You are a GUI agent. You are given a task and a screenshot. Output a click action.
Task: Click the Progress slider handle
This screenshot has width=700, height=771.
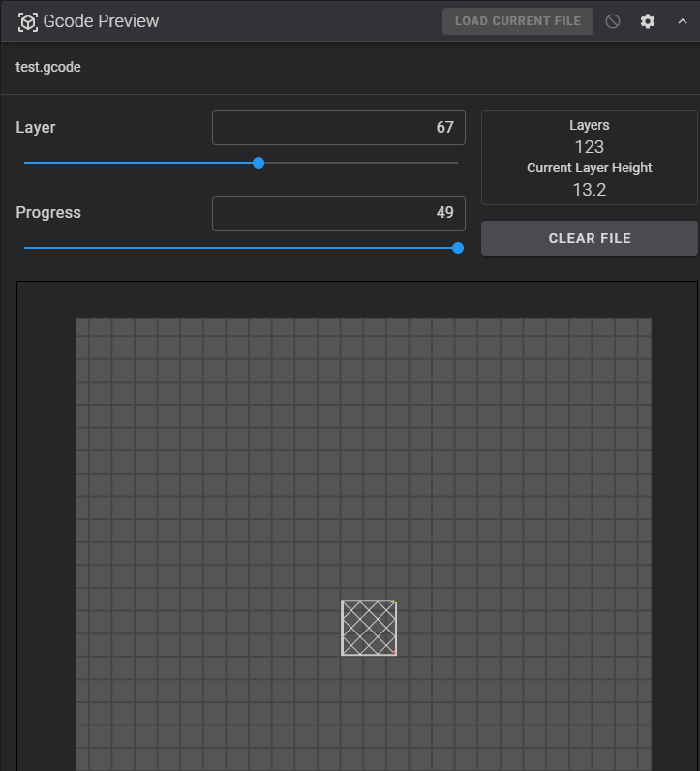(458, 248)
